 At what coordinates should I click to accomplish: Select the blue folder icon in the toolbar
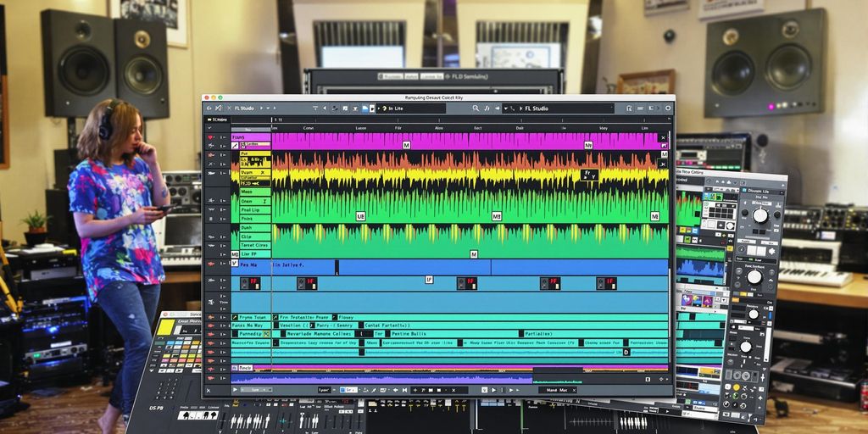pyautogui.click(x=364, y=108)
